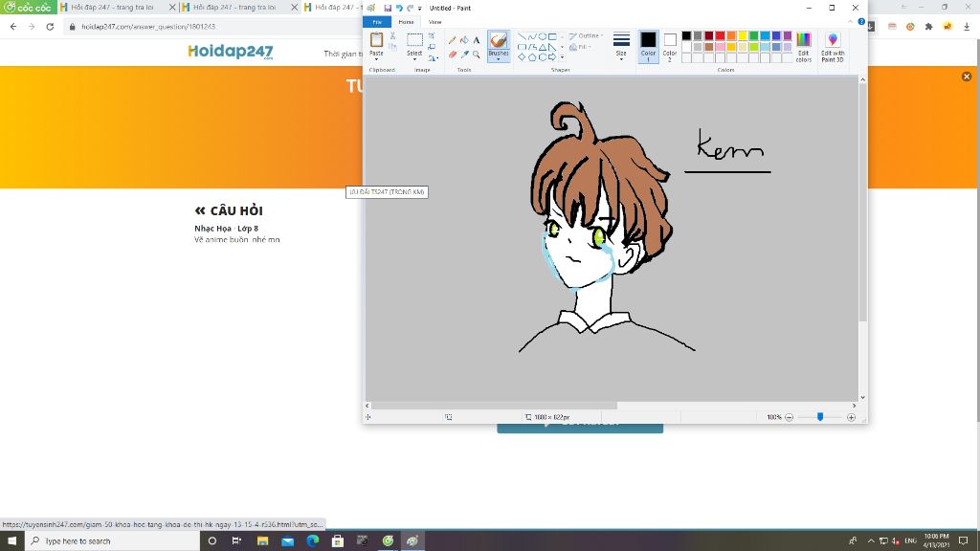This screenshot has height=551, width=980.
Task: Select the Eraser tool in Paint
Action: (452, 55)
